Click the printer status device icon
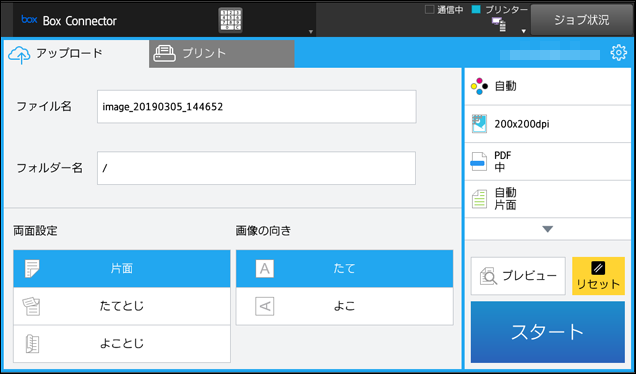The width and height of the screenshot is (636, 374). pos(499,24)
